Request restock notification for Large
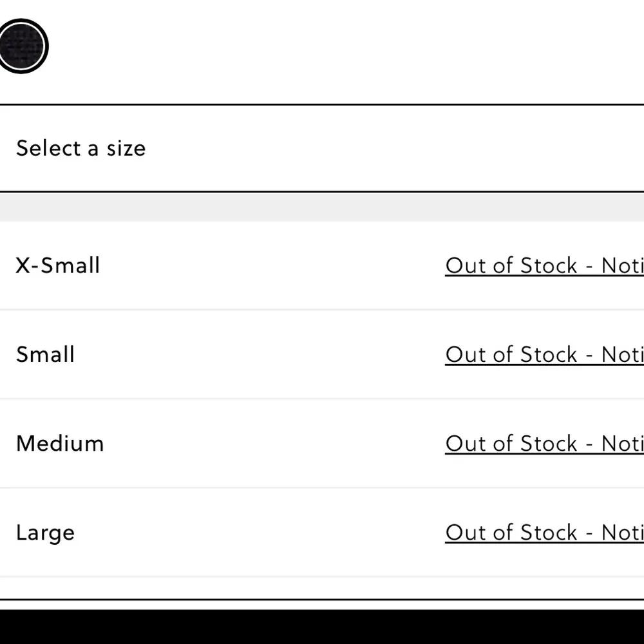Image resolution: width=644 pixels, height=644 pixels. click(544, 533)
